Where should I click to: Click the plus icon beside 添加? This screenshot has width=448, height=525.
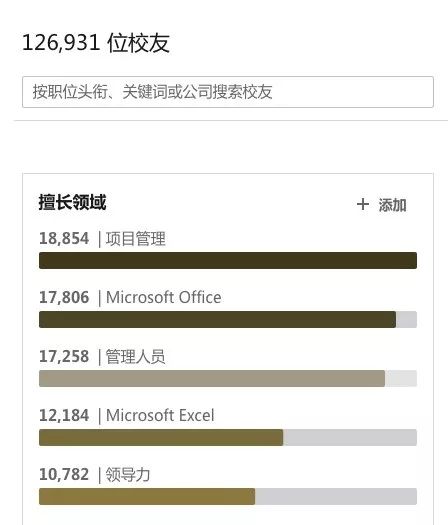click(363, 204)
